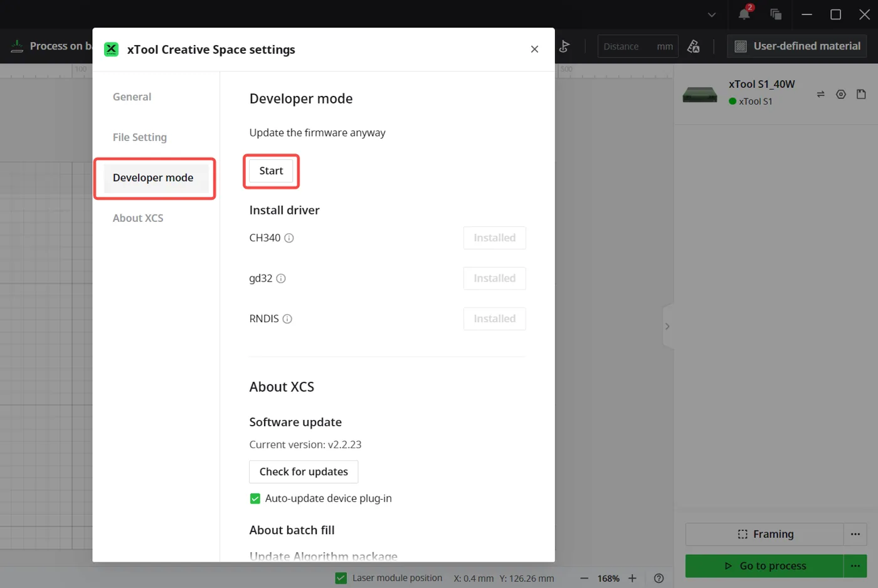The image size is (878, 588).
Task: Collapse the right panel with arrow handle
Action: tap(668, 326)
